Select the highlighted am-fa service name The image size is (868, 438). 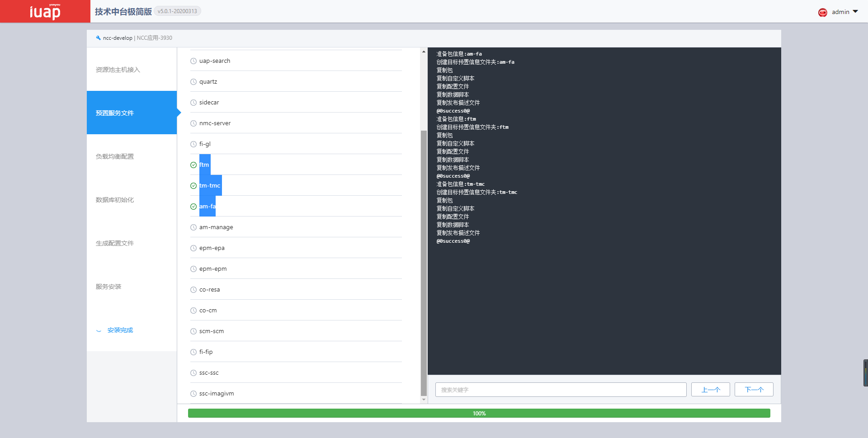pyautogui.click(x=208, y=207)
